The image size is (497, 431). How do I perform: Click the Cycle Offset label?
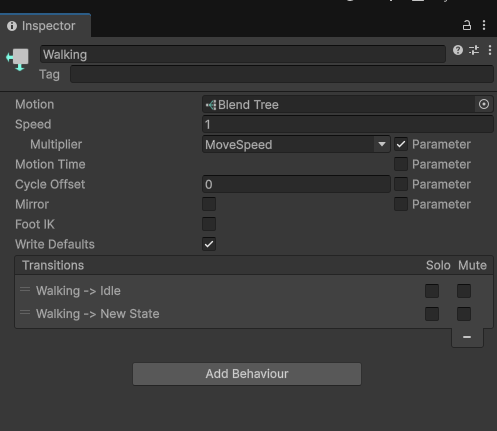[50, 185]
